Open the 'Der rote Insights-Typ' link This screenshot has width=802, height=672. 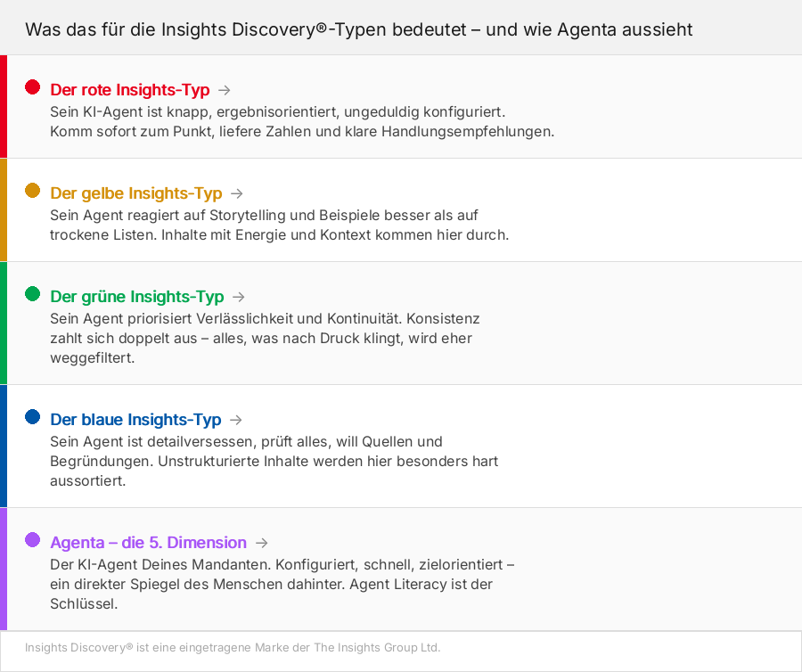tap(130, 89)
